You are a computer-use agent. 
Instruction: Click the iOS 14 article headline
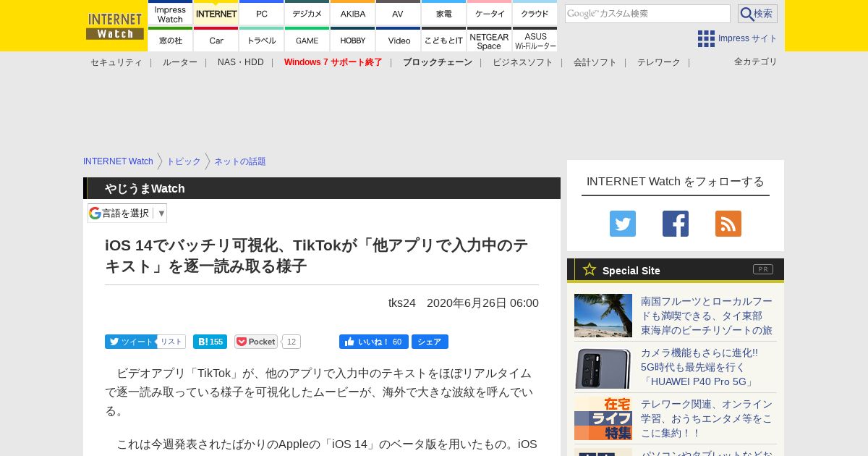[317, 256]
